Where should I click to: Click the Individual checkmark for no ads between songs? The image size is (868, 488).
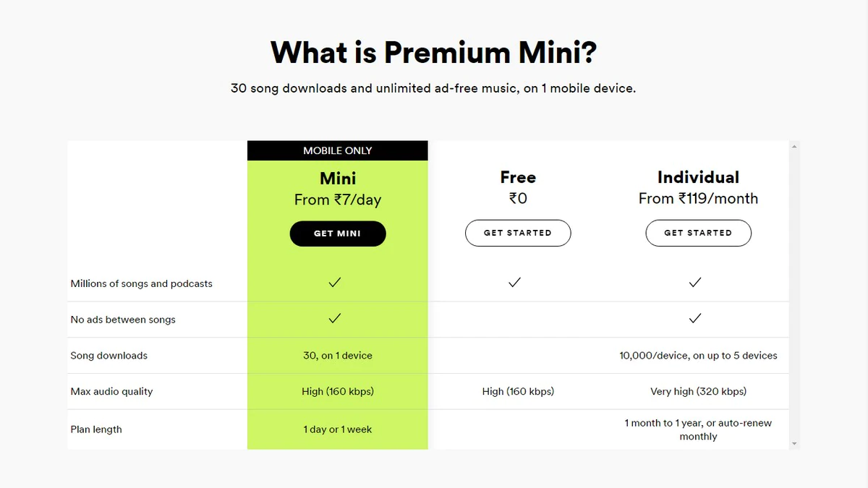(x=695, y=318)
